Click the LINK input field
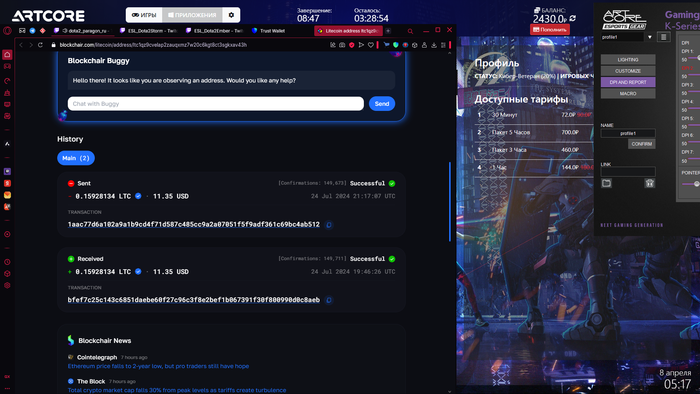The width and height of the screenshot is (700, 394). point(628,171)
